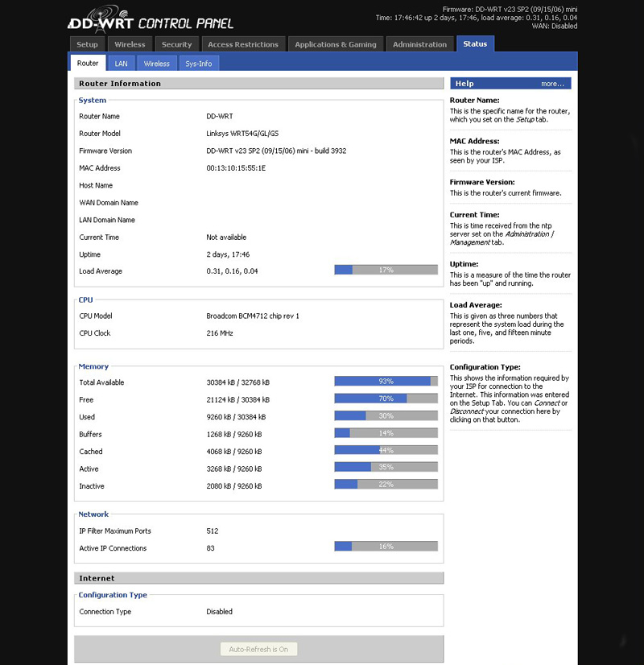Click the Router Information section header

click(258, 84)
